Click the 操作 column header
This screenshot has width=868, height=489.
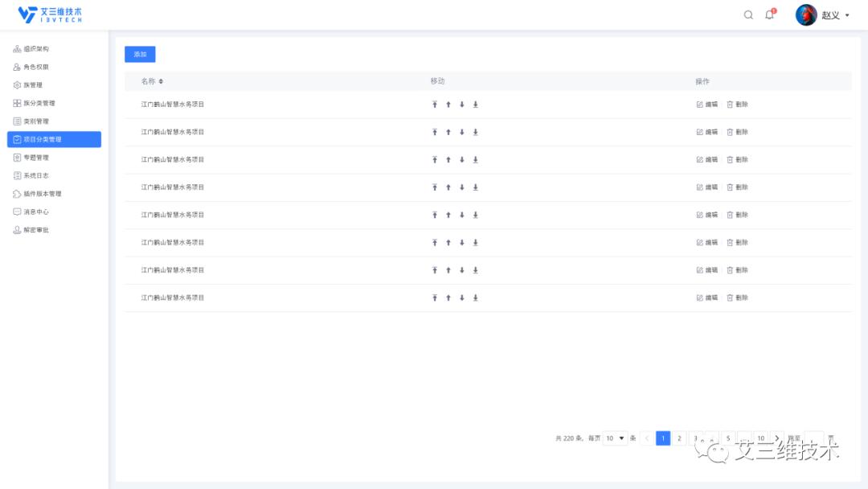pyautogui.click(x=702, y=81)
